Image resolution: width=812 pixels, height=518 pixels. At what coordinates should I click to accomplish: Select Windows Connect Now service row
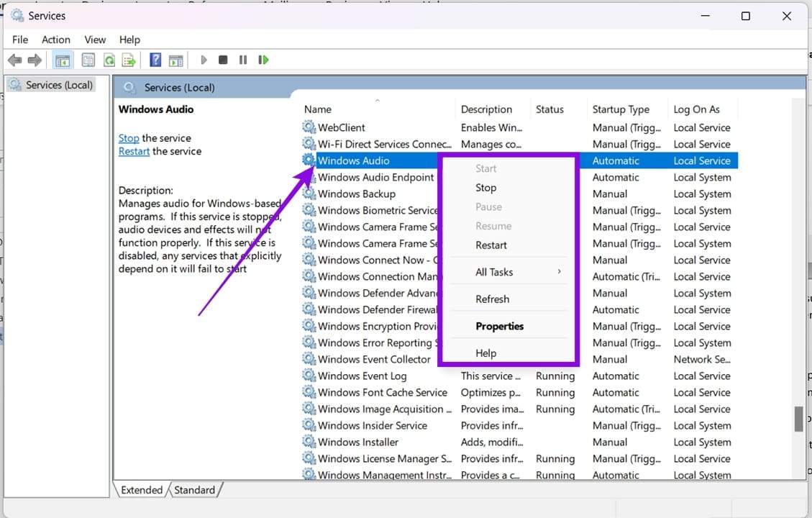pos(520,260)
